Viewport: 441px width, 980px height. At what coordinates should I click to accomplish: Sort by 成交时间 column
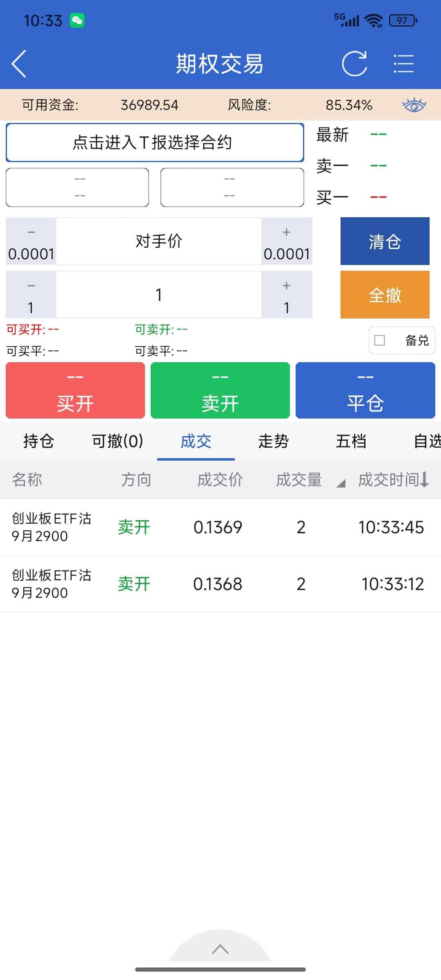393,480
